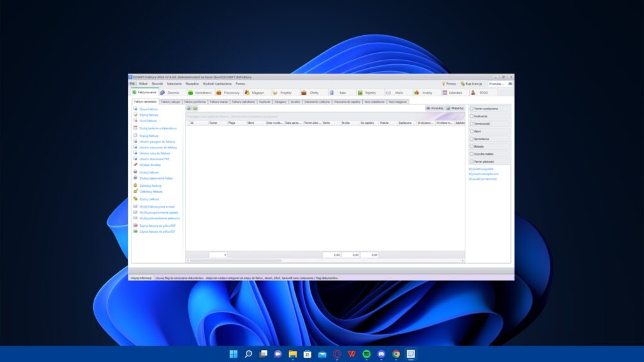Tick the Klient filter checkbox

coord(472,131)
